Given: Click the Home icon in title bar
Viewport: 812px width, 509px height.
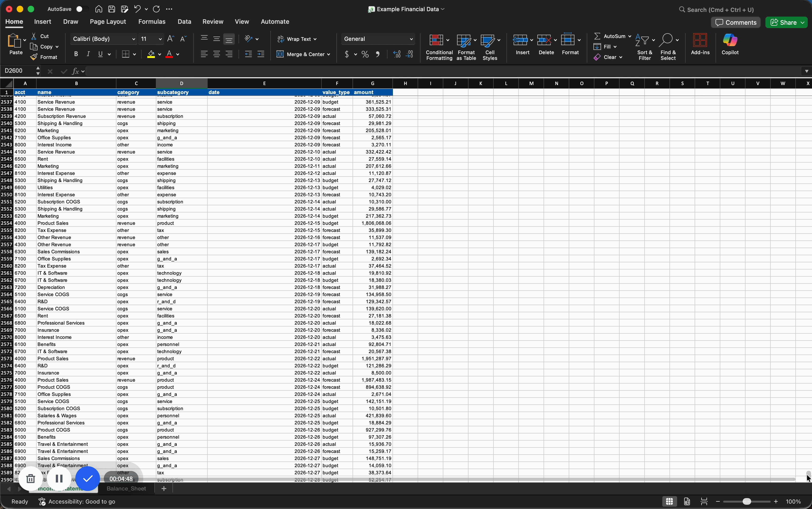Looking at the screenshot, I should 99,9.
